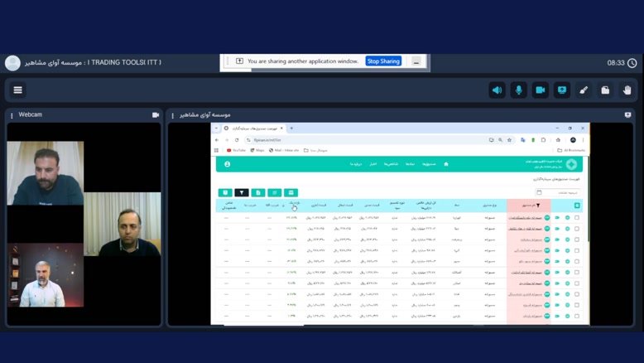Viewport: 644px width, 363px height.
Task: Click the screen icon in the shared panel header
Action: 627,115
